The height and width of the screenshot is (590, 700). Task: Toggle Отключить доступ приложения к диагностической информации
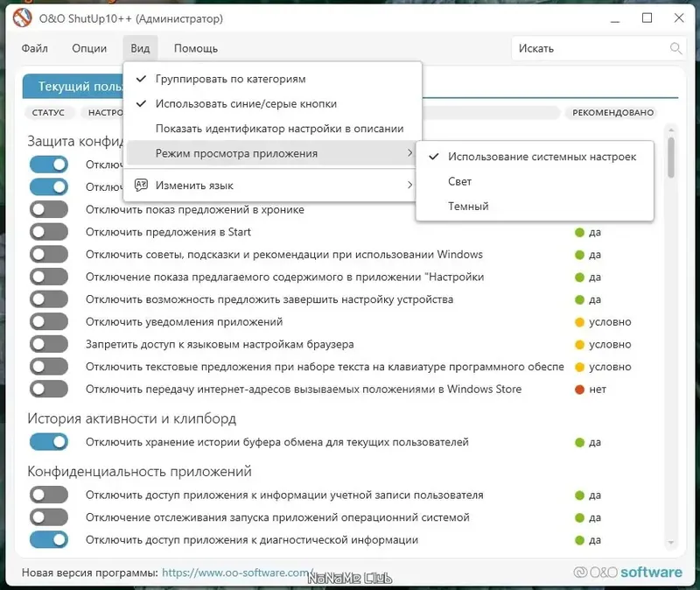[50, 541]
